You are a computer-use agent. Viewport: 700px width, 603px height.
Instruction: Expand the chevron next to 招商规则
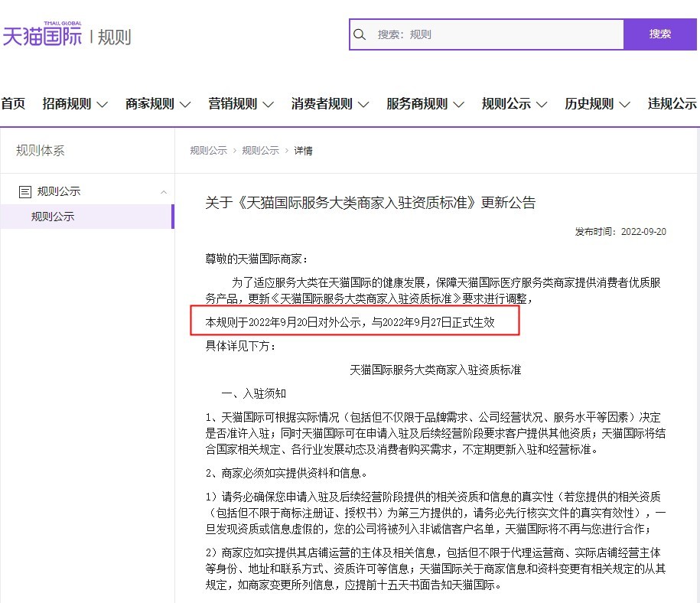(x=103, y=105)
